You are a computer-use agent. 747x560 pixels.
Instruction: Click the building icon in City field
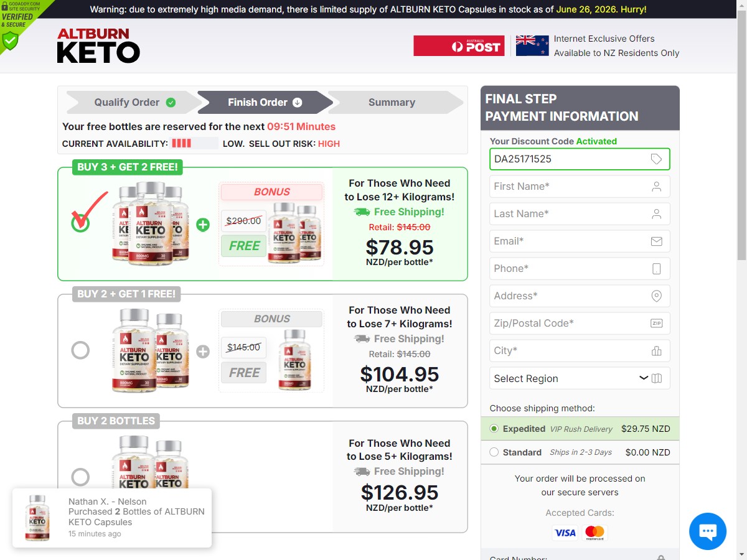(656, 351)
